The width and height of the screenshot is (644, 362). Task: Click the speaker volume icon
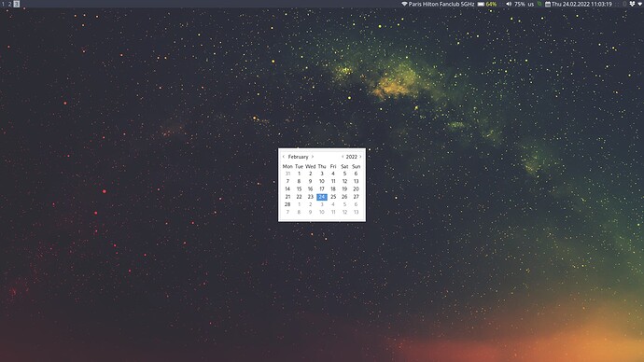509,4
